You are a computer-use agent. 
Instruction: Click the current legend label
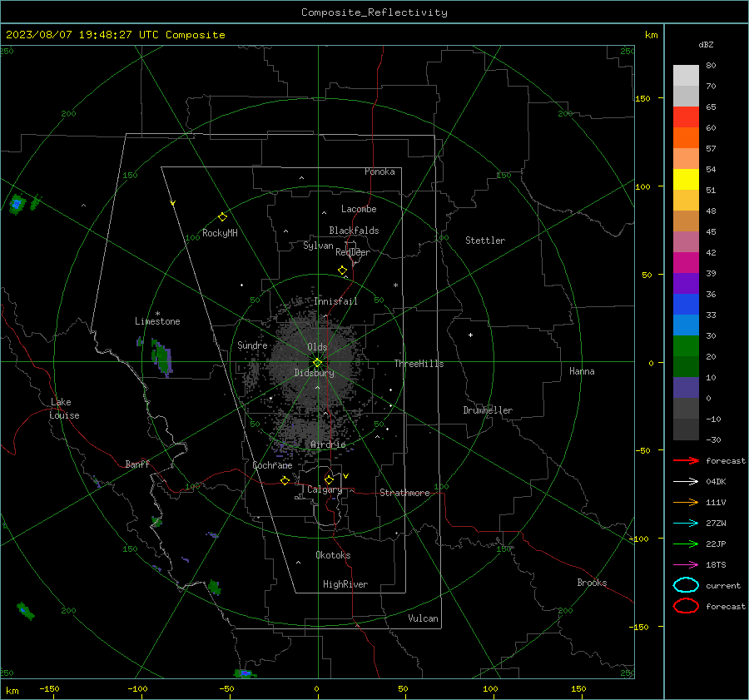coord(723,585)
